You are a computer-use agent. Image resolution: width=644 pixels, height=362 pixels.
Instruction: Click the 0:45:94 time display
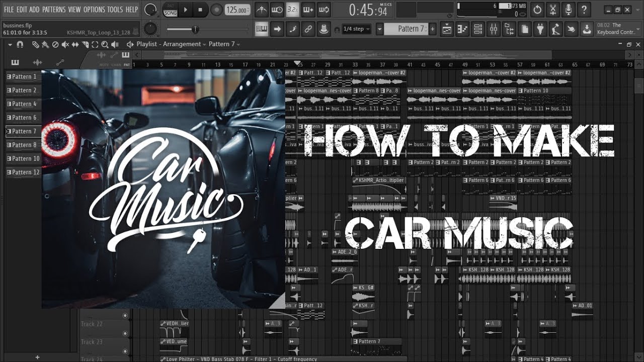point(368,10)
